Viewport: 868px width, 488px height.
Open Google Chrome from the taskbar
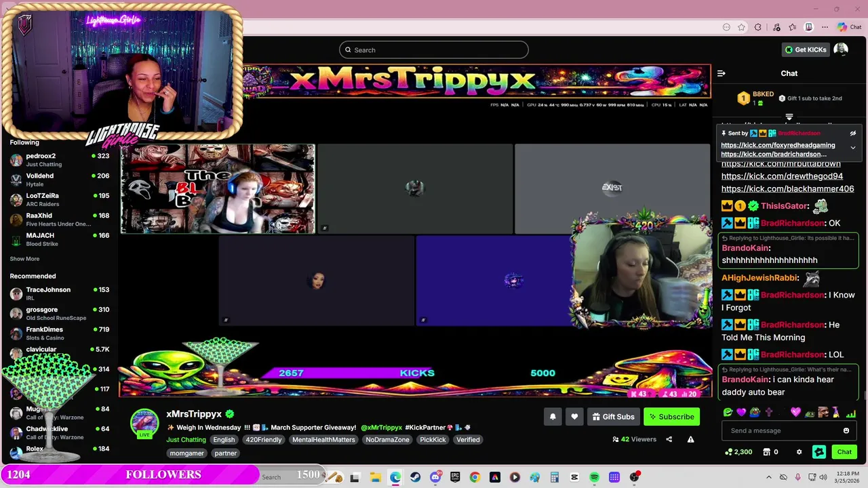coord(475,477)
